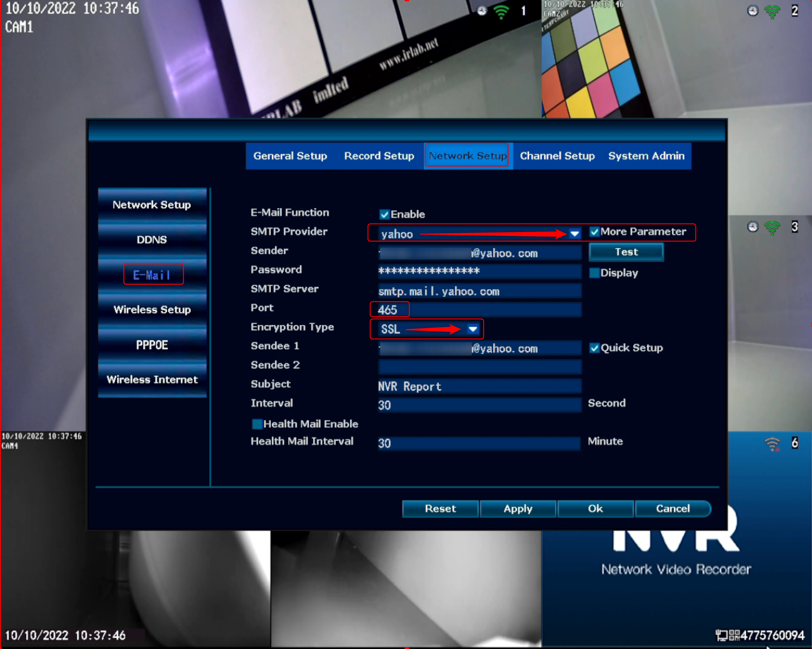Image resolution: width=812 pixels, height=649 pixels.
Task: Confirm with the Ok button
Action: (595, 509)
